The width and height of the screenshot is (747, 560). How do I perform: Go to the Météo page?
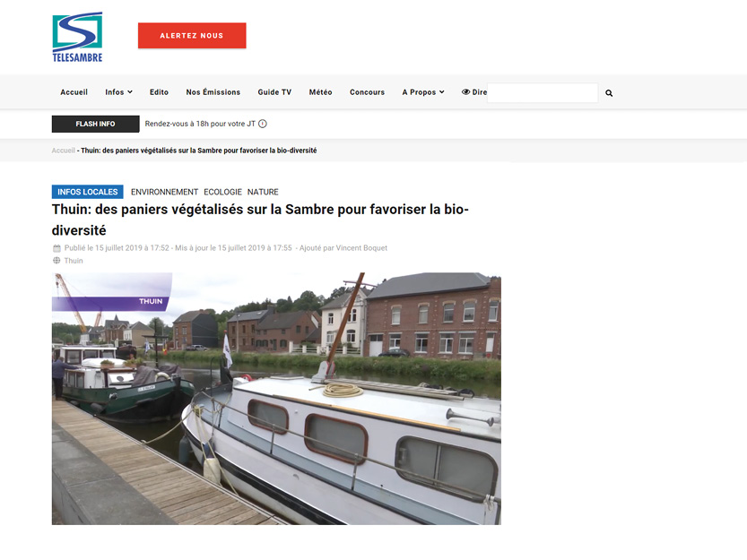pyautogui.click(x=321, y=92)
